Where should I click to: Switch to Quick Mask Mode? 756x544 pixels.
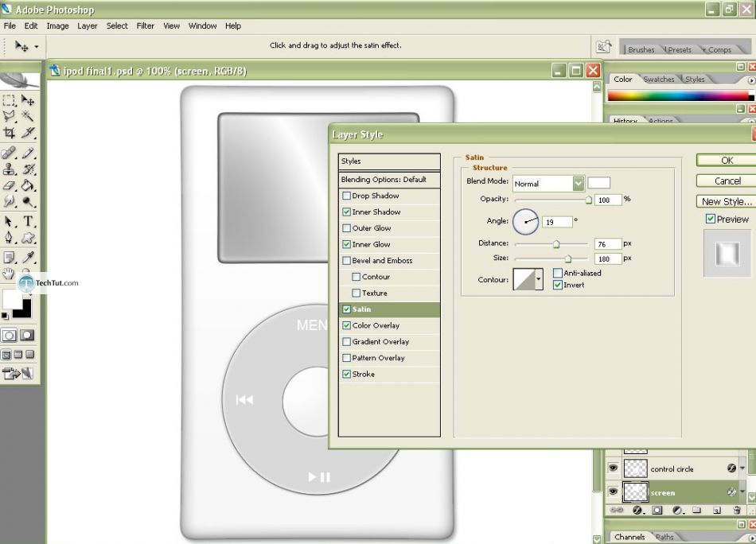pyautogui.click(x=27, y=336)
